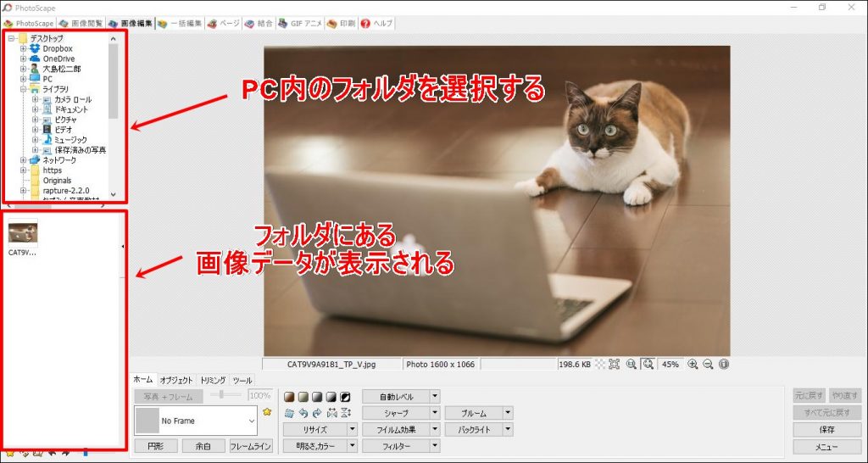Open the rotate arbitrary angle tool
Image resolution: width=868 pixels, height=463 pixels.
[x=288, y=413]
